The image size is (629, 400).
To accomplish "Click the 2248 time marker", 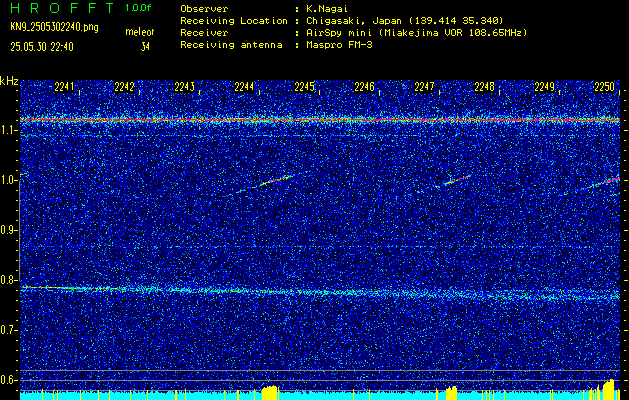I will 485,87.
